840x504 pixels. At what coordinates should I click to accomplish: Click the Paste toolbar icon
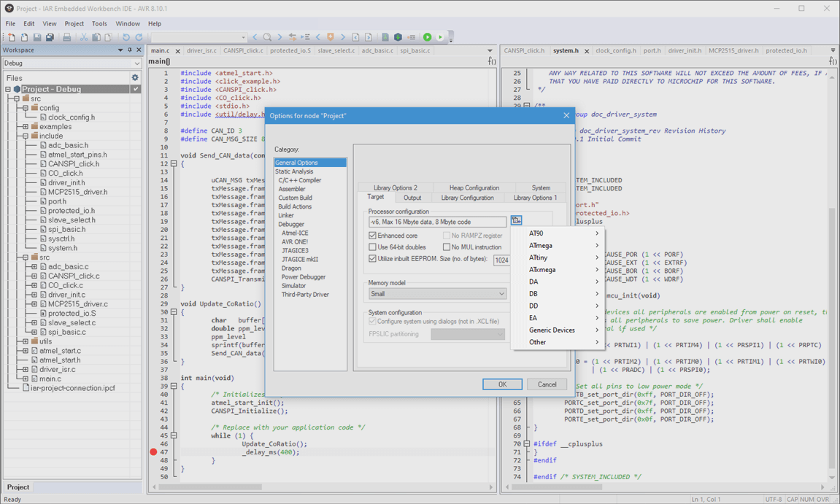[109, 37]
